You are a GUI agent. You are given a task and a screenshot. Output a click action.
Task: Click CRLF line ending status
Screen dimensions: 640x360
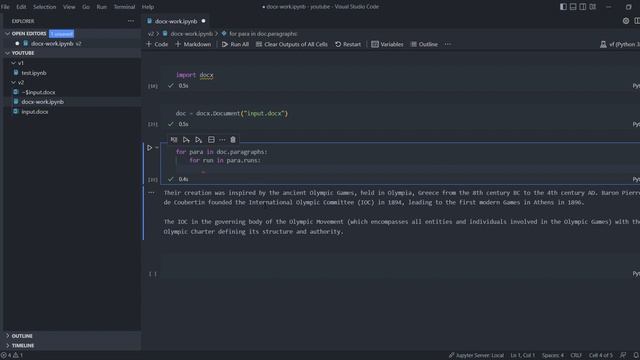pos(576,355)
